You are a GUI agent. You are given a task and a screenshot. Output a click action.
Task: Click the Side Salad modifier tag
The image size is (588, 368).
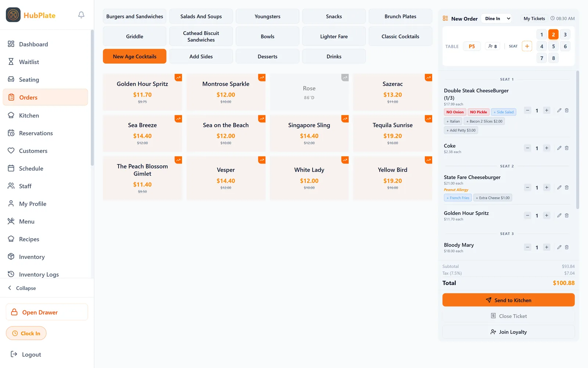pyautogui.click(x=503, y=112)
